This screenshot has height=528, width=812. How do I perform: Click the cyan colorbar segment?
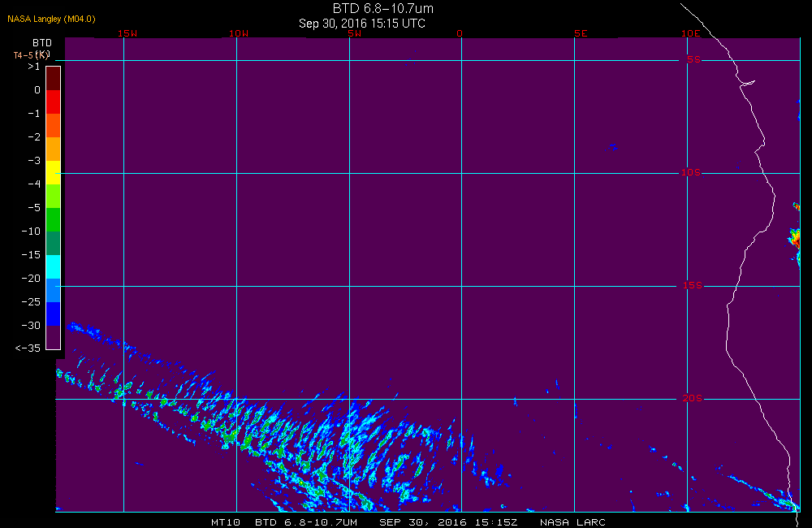click(x=53, y=266)
